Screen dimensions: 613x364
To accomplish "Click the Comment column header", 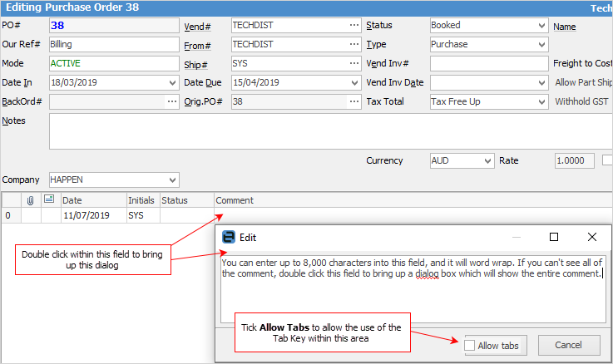I will point(413,200).
